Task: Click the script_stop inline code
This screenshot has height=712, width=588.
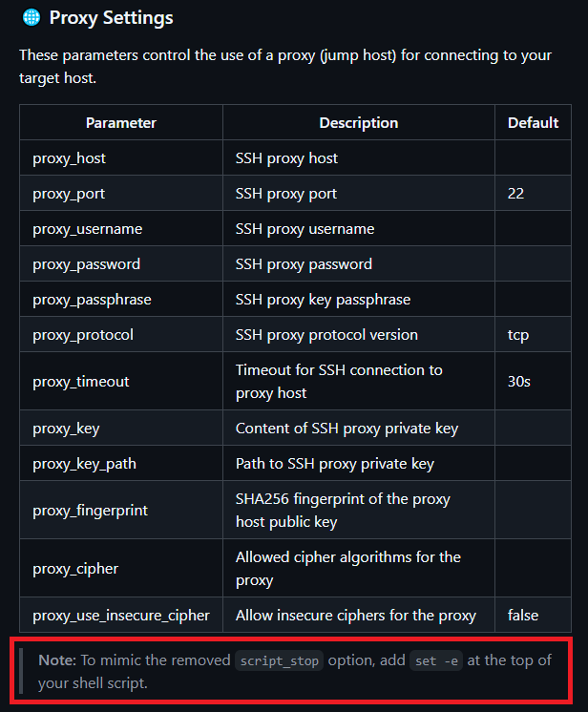Action: pyautogui.click(x=280, y=660)
